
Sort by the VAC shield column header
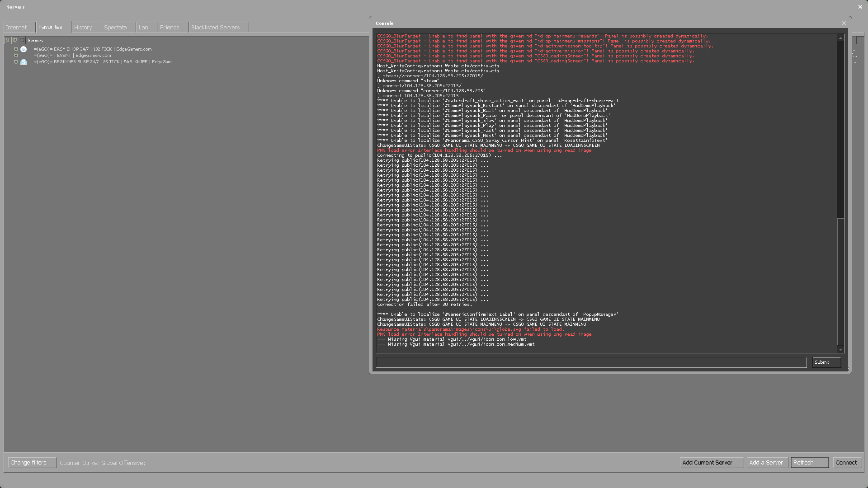[x=14, y=40]
